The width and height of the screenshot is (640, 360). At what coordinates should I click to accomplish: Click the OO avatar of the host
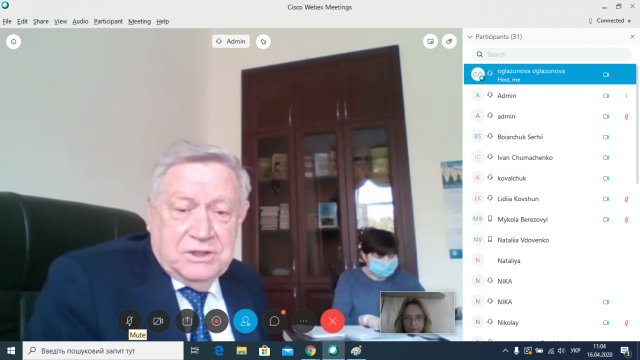(478, 74)
